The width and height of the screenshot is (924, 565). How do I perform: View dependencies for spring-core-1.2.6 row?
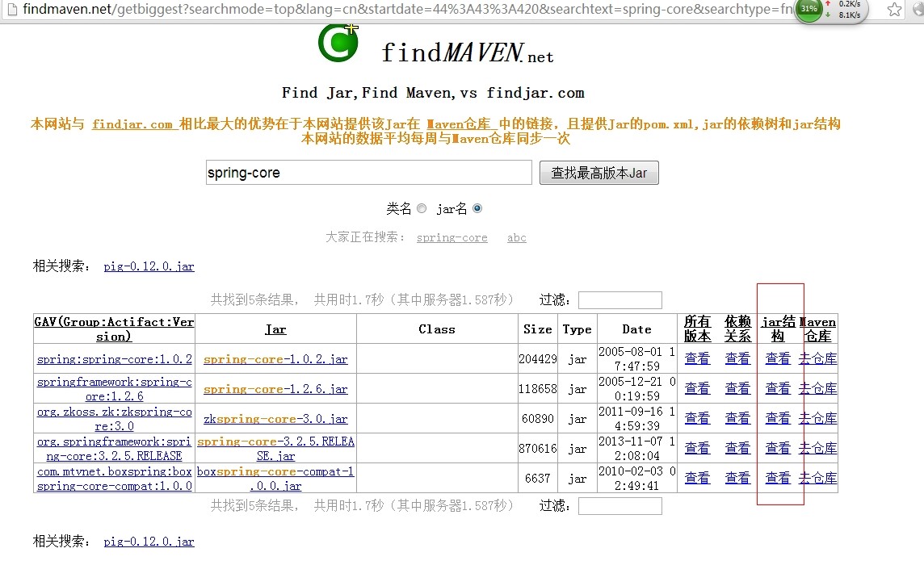point(737,388)
